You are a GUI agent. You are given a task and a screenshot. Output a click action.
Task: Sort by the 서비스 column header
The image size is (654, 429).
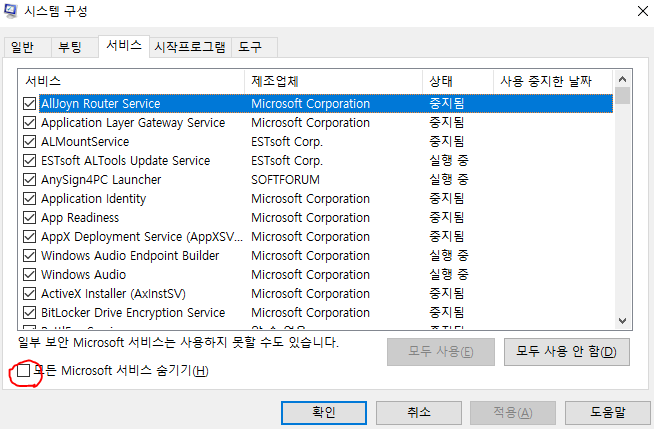pyautogui.click(x=131, y=81)
